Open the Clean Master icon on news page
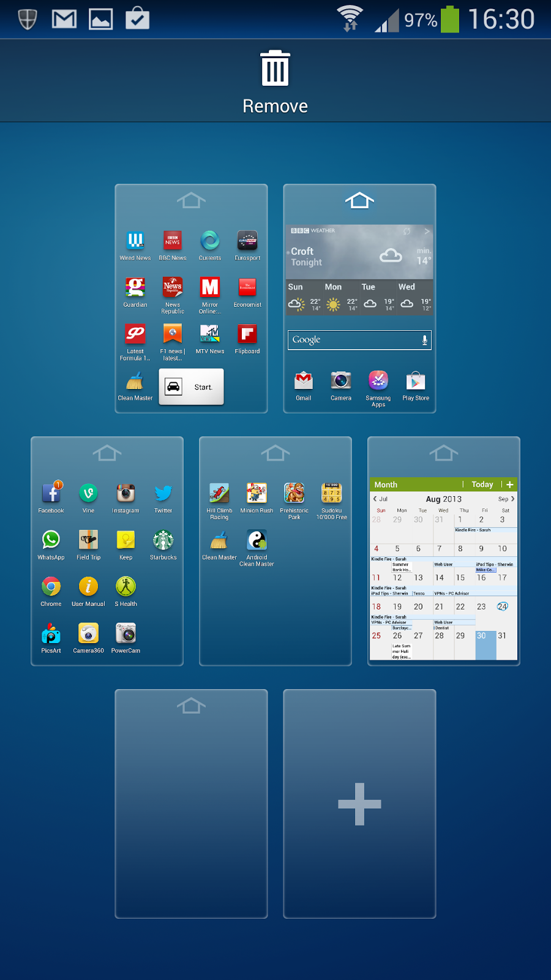This screenshot has width=551, height=980. click(x=135, y=380)
